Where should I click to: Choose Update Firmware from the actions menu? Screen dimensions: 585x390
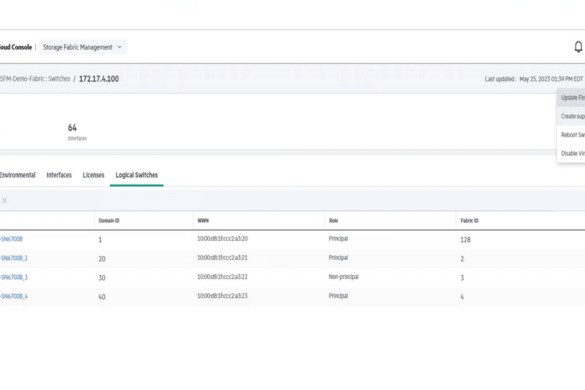point(571,98)
